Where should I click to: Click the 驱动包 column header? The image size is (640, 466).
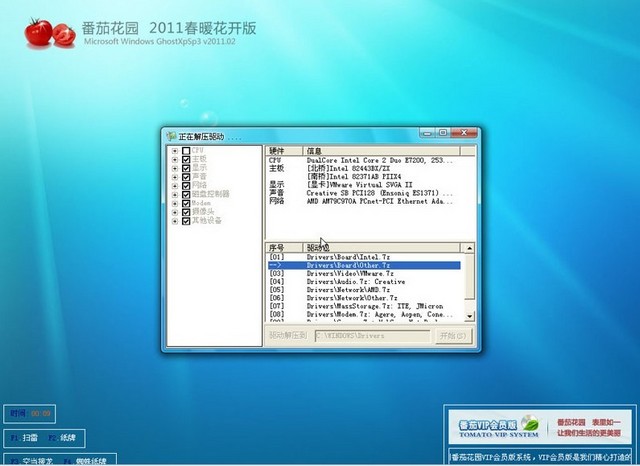pos(381,248)
